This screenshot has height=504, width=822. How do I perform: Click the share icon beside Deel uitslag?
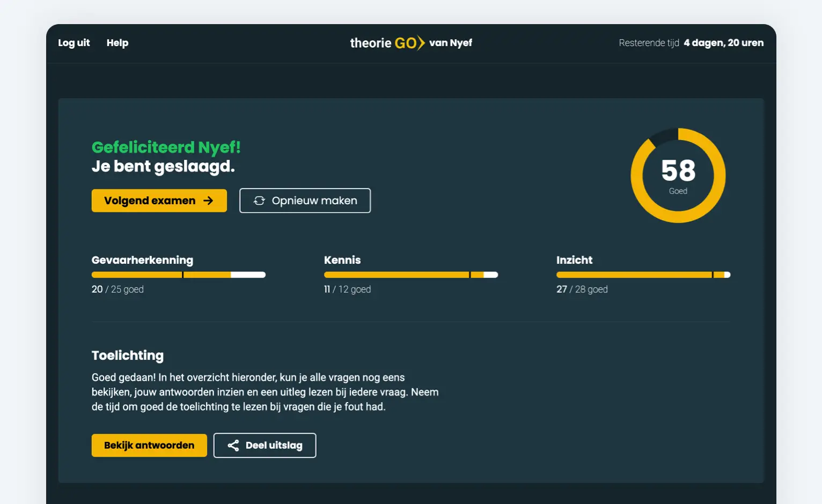tap(233, 446)
